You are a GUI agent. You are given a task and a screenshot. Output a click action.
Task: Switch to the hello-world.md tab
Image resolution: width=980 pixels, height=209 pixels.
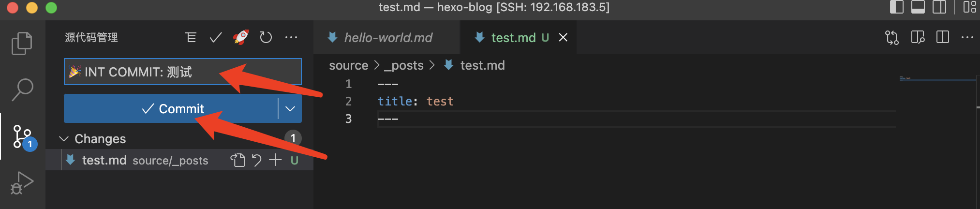pos(388,38)
